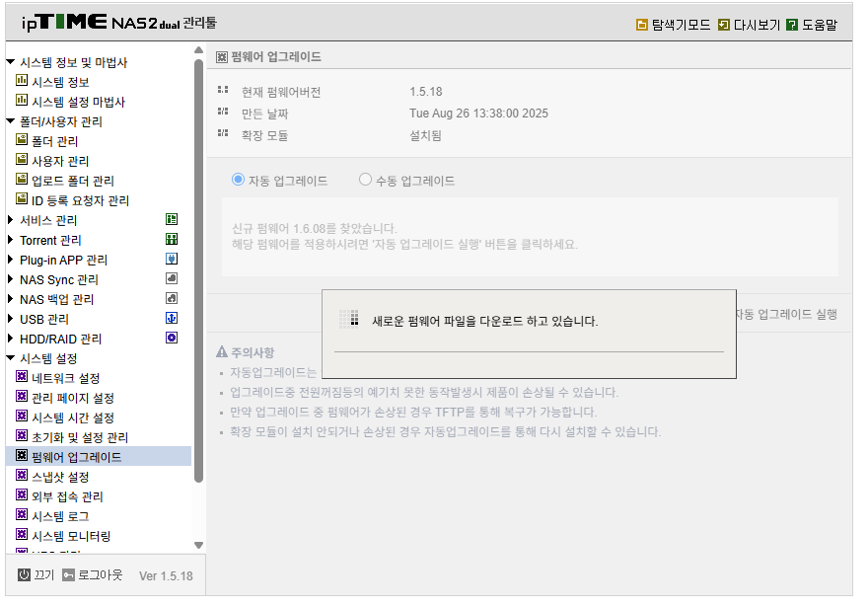Viewport: 868px width, 607px height.
Task: Click the 도움말 question mark icon
Action: click(x=792, y=25)
